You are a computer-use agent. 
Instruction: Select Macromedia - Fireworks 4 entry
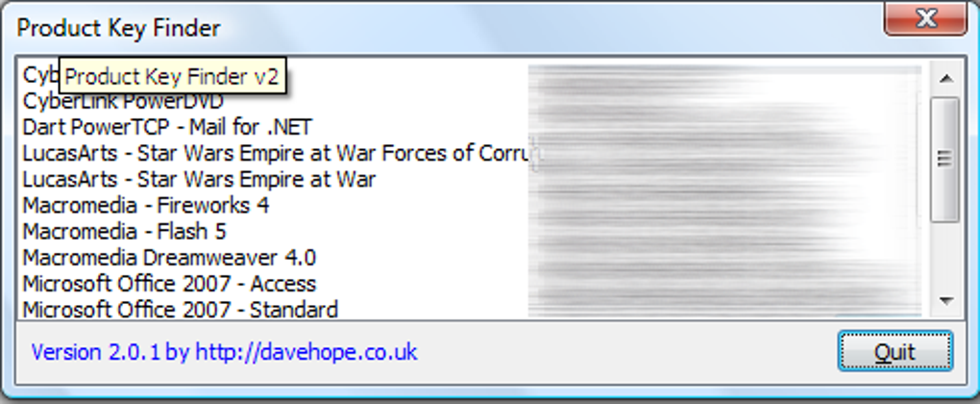coord(146,205)
